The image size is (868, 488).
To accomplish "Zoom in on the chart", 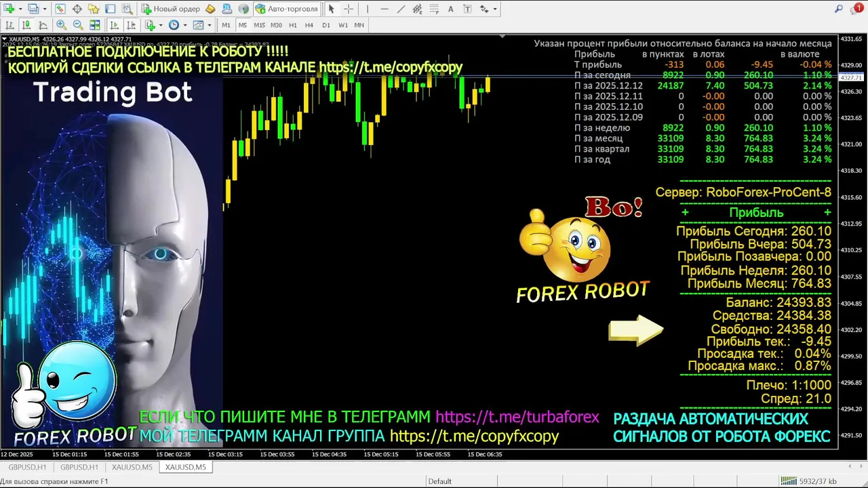I will click(x=61, y=25).
